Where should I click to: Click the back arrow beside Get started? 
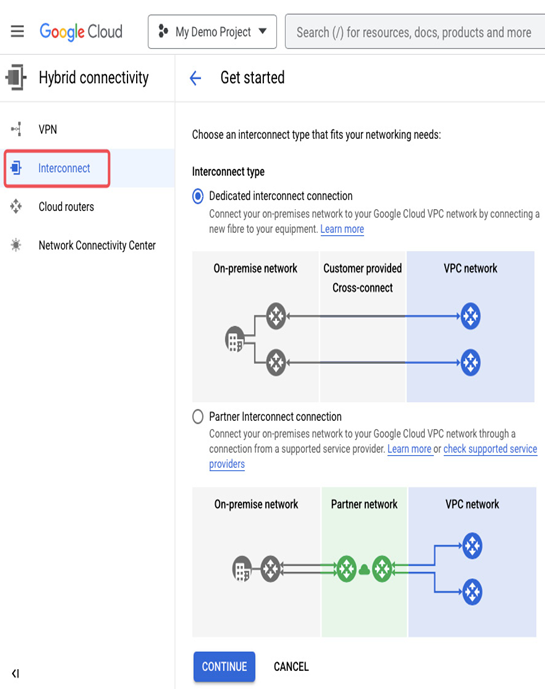[x=195, y=78]
